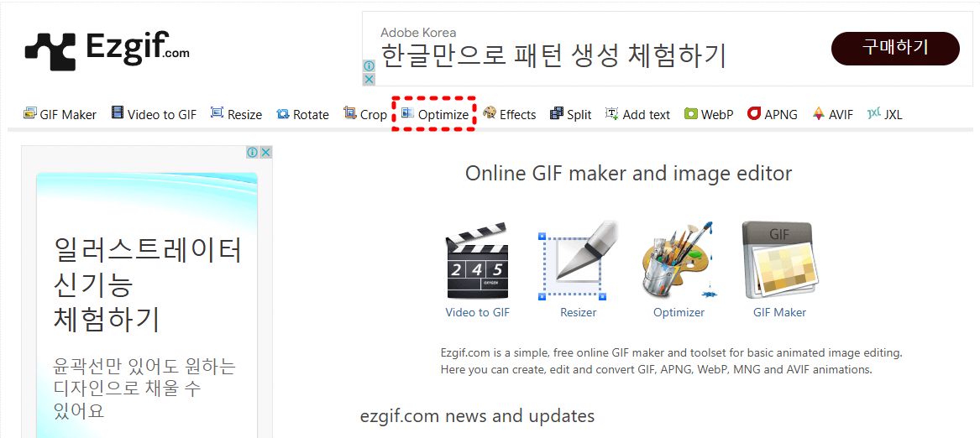
Task: Click the JXL icon
Action: 873,113
